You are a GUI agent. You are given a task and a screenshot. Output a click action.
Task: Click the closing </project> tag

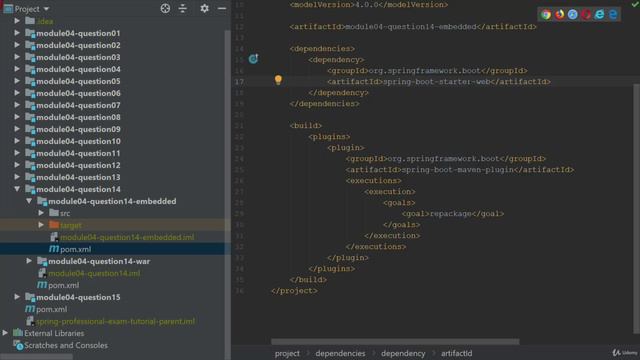coord(294,291)
